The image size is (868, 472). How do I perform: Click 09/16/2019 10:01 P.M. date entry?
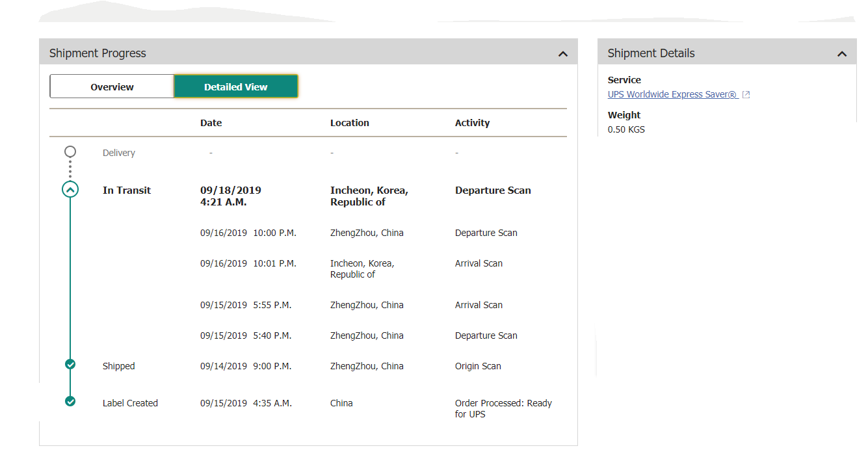pyautogui.click(x=248, y=263)
